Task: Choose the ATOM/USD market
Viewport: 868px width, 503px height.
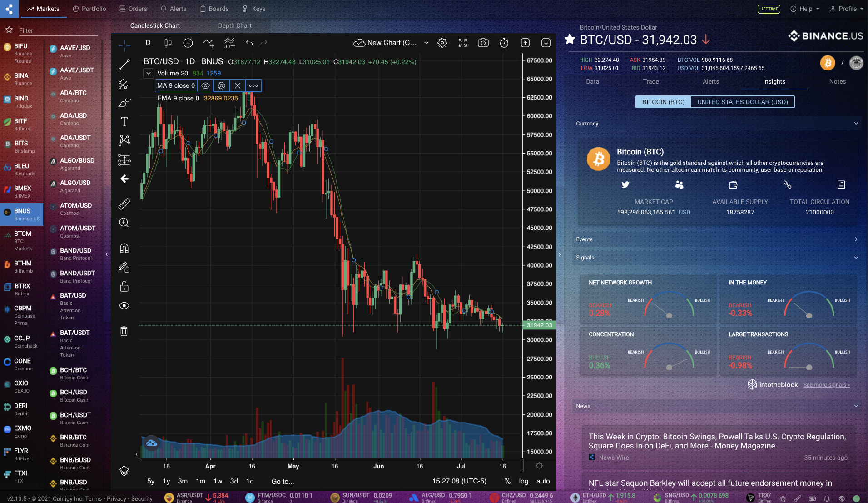Action: pyautogui.click(x=75, y=209)
